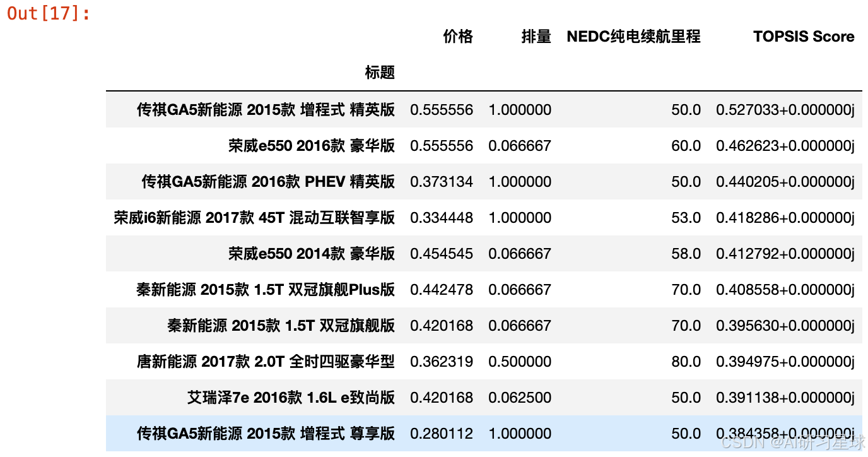Viewport: 868px width, 457px height.
Task: Select row 传祺GA5新能源 2015款 增程式 精英版
Action: [484, 110]
